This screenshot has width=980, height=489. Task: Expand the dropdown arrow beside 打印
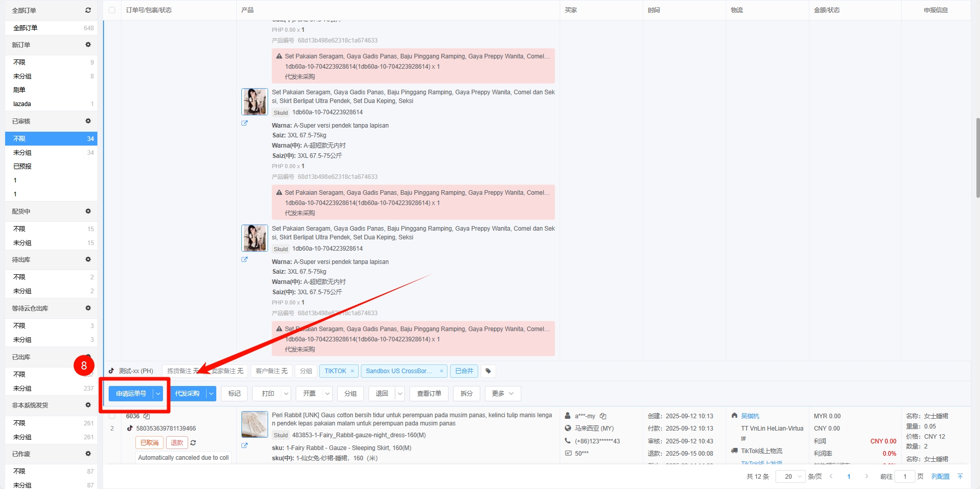(x=286, y=394)
